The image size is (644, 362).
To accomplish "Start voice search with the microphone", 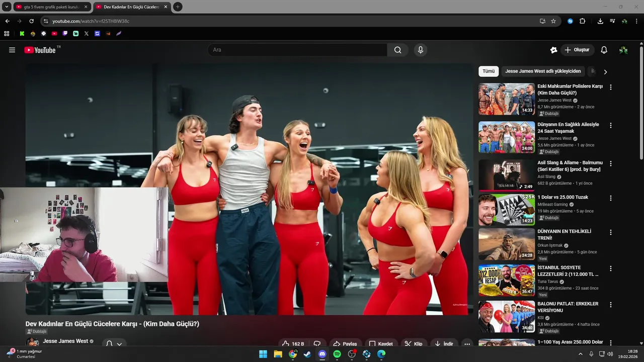I will tap(421, 50).
